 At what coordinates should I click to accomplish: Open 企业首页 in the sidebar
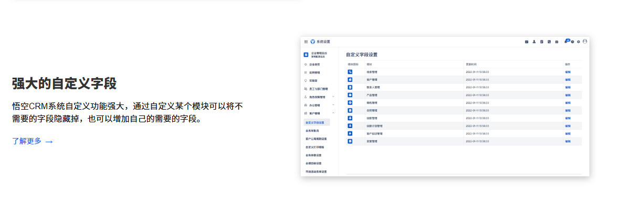point(314,65)
